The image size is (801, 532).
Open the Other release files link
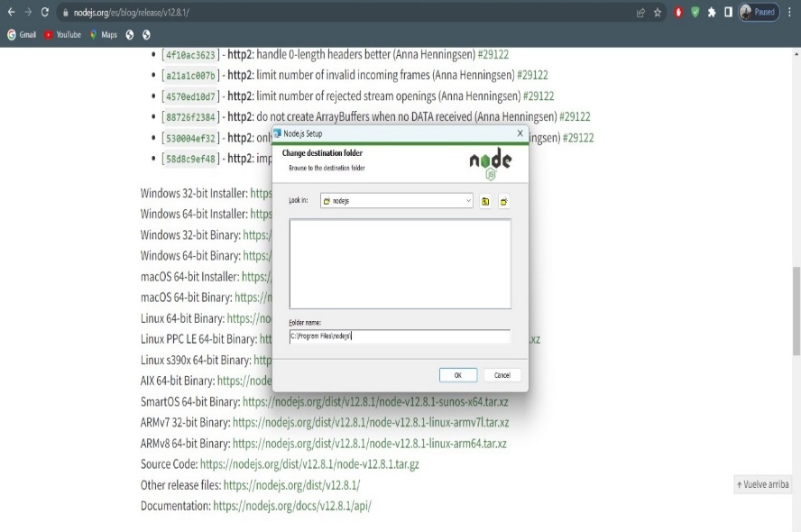click(291, 485)
